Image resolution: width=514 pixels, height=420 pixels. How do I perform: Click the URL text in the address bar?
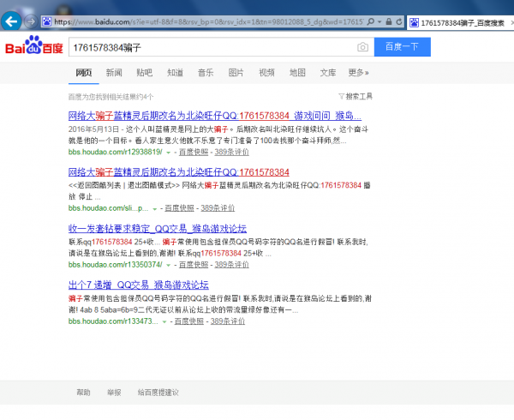(x=208, y=22)
